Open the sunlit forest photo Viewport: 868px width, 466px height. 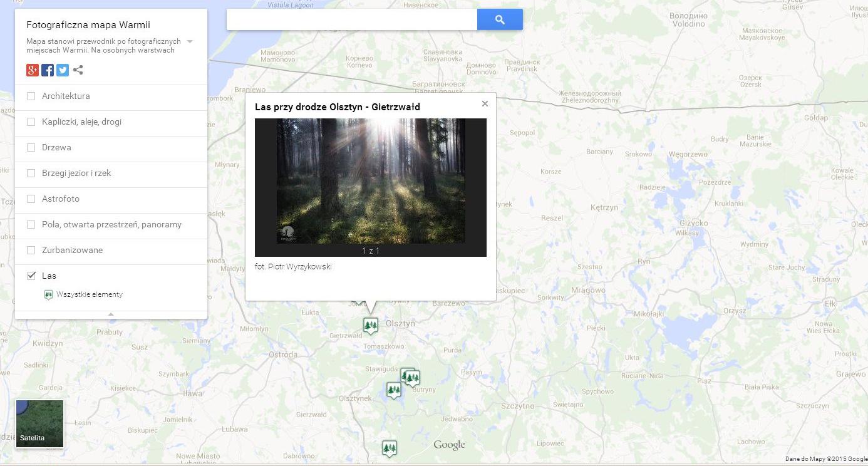[371, 181]
